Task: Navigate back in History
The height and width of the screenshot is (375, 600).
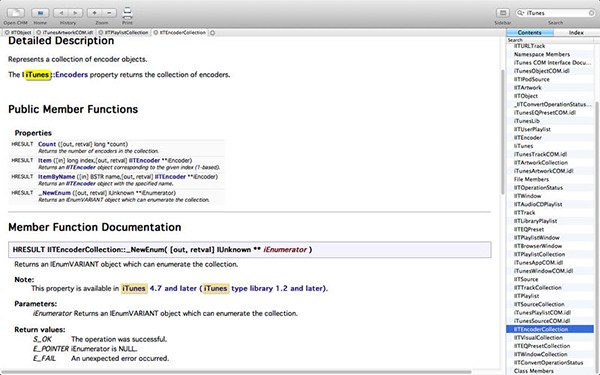Action: tap(61, 13)
